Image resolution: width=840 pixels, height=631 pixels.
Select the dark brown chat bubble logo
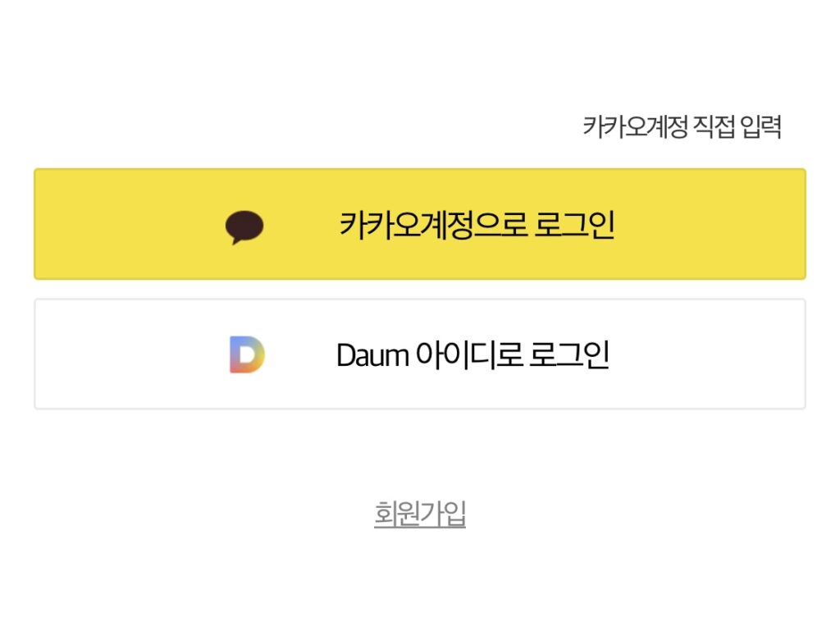244,227
